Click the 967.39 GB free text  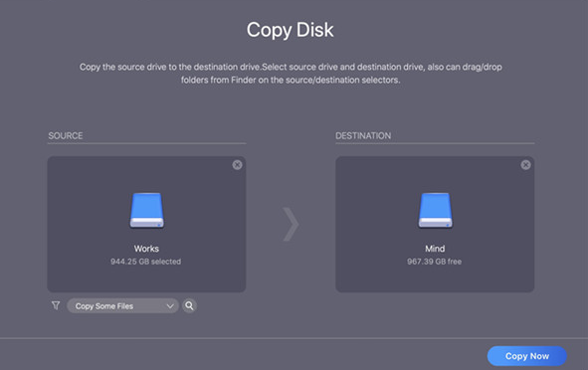coord(435,262)
